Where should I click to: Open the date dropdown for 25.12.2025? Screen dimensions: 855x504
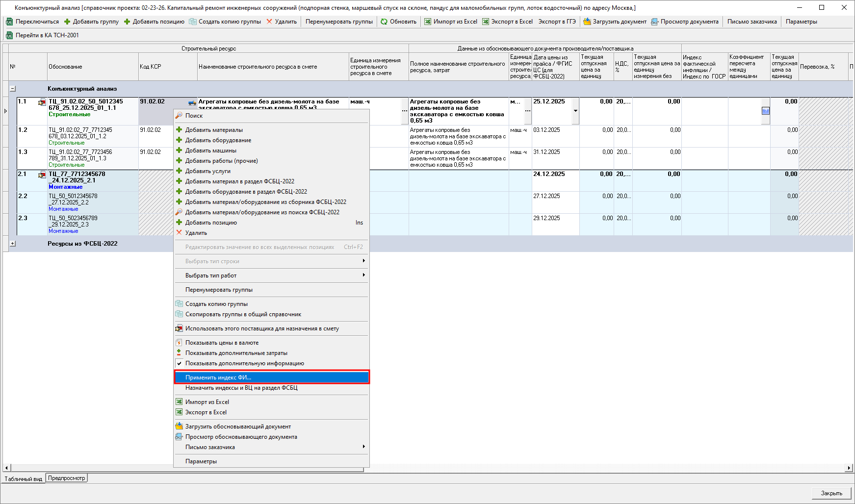[575, 111]
